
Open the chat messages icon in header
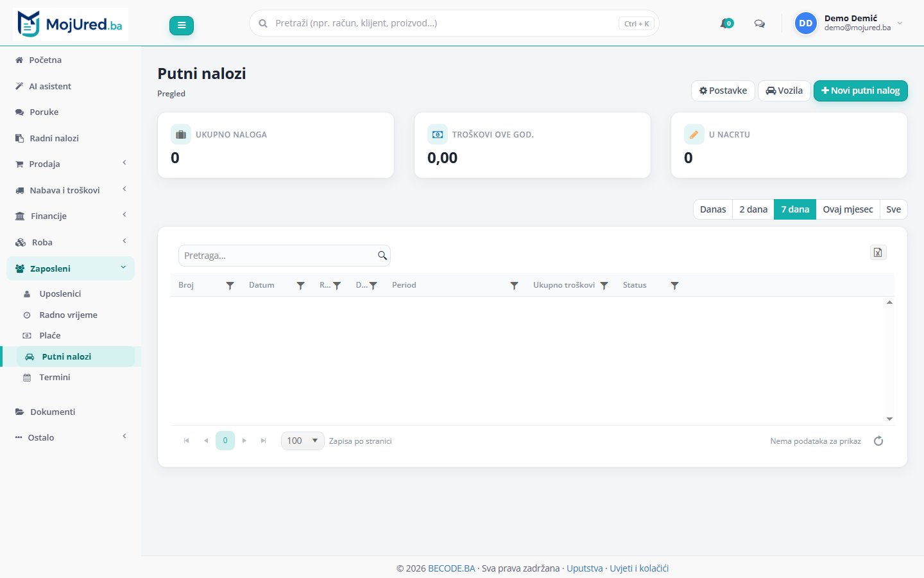(760, 24)
